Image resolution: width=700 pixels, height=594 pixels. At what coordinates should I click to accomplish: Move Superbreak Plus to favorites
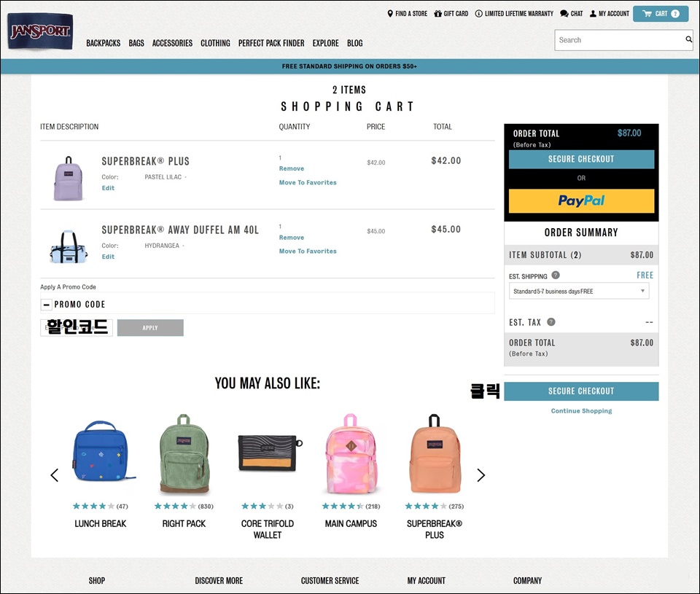tap(308, 182)
